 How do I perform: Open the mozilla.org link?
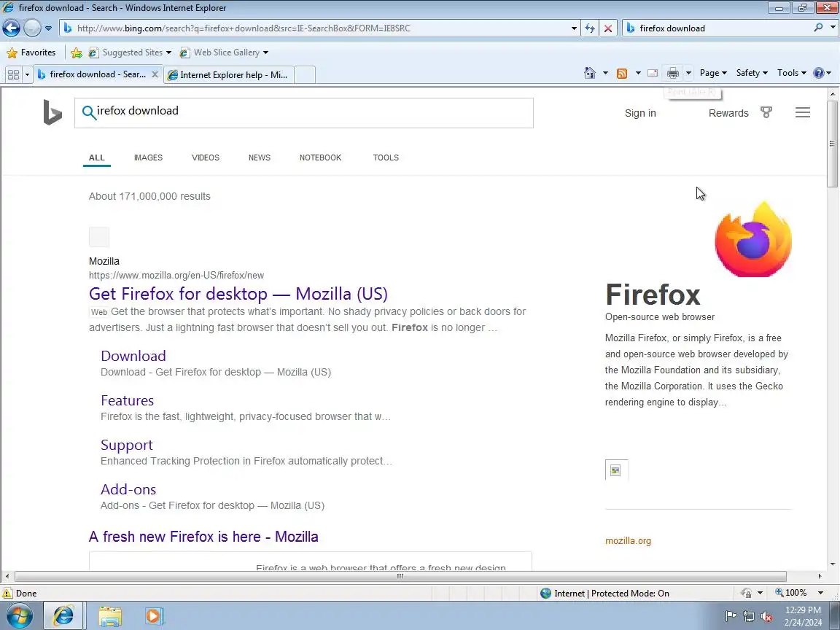[x=628, y=540]
